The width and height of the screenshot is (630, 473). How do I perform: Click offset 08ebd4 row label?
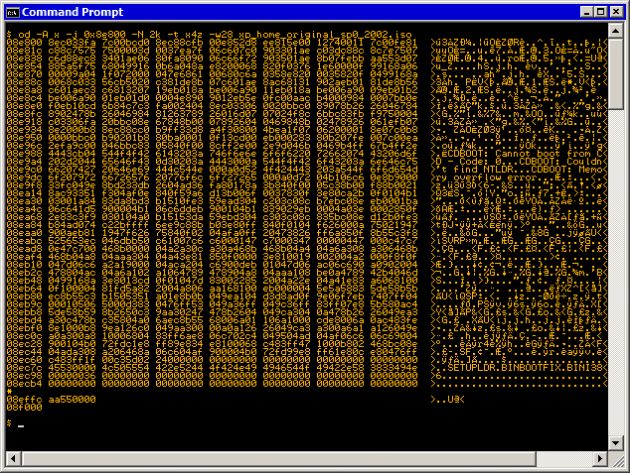click(x=24, y=320)
